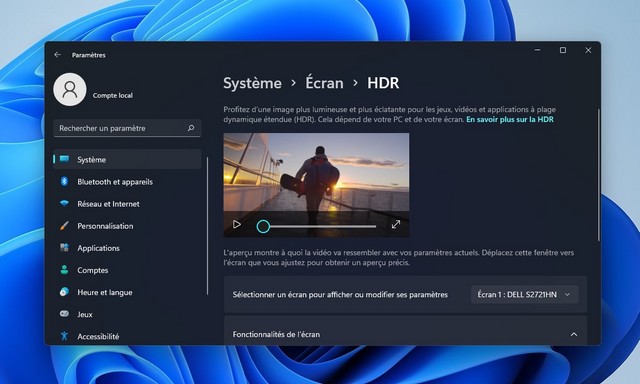
Task: Click the search magnifier icon
Action: (191, 128)
